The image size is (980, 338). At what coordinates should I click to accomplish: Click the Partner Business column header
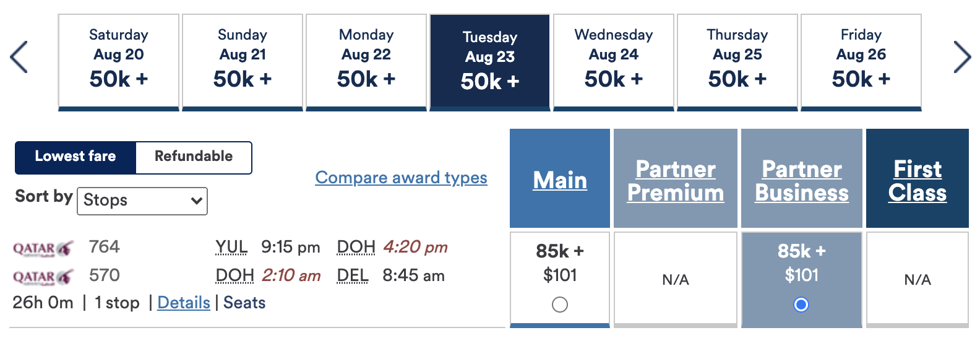click(802, 180)
